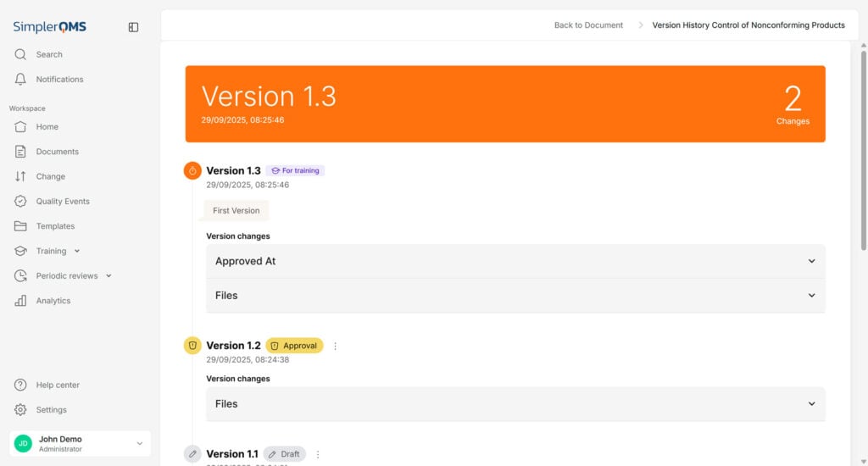Click the Search magnifier icon
The image size is (868, 466).
coord(20,54)
